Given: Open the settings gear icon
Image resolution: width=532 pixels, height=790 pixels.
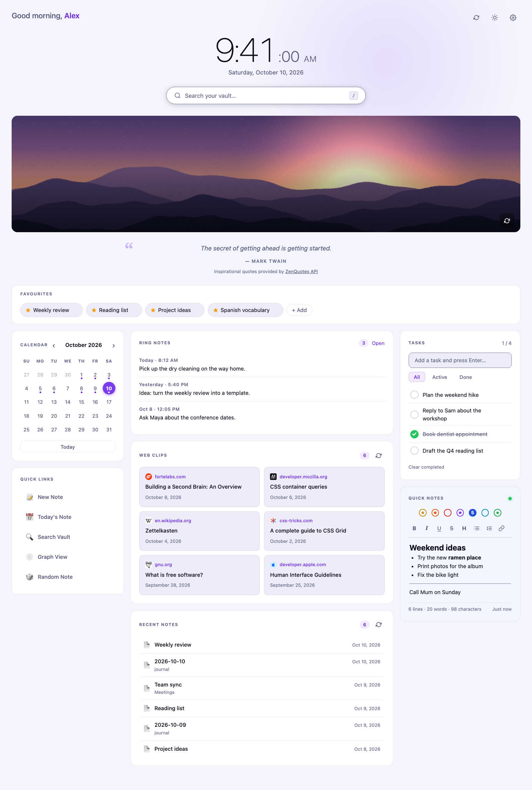Looking at the screenshot, I should coord(513,18).
